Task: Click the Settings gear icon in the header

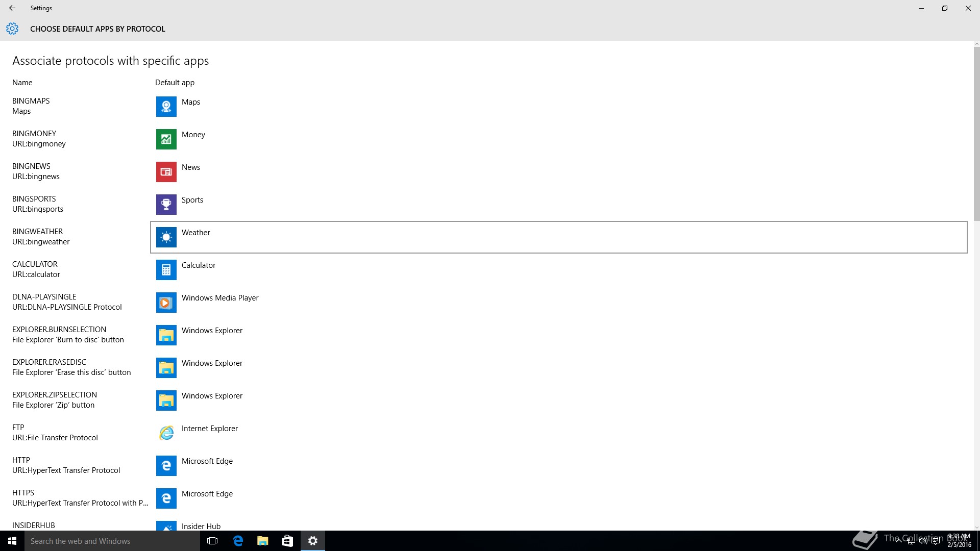Action: point(12,29)
